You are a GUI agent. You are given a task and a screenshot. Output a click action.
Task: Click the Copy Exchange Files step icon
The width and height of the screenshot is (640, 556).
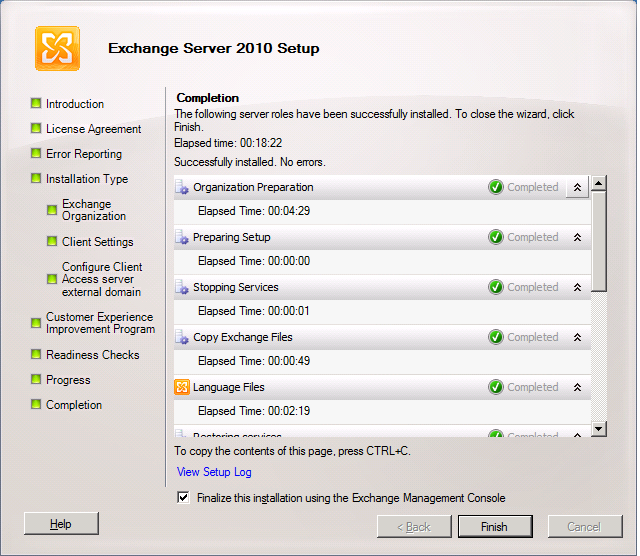point(182,337)
